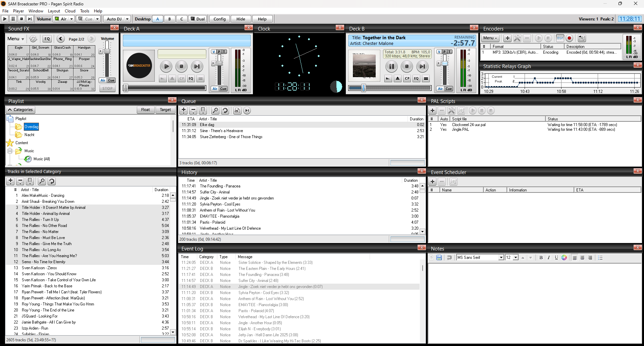Click the Config button
Image resolution: width=644 pixels, height=346 pixels.
219,19
